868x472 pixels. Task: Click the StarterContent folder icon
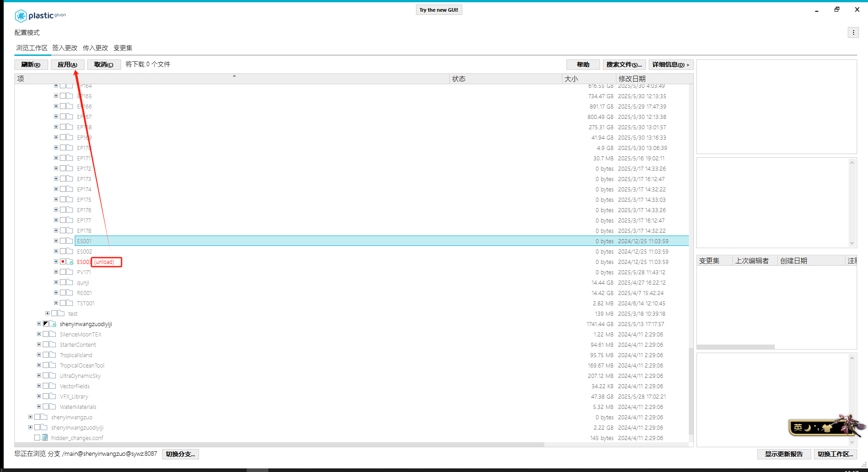click(53, 345)
